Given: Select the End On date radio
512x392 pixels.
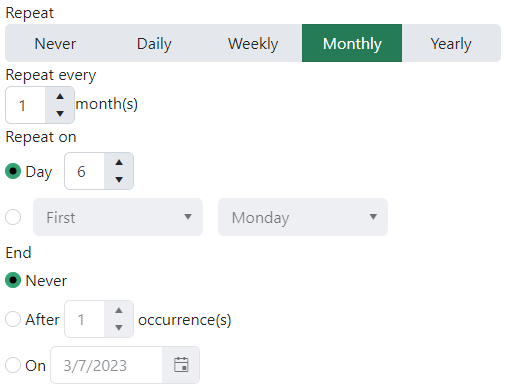Looking at the screenshot, I should tap(13, 365).
